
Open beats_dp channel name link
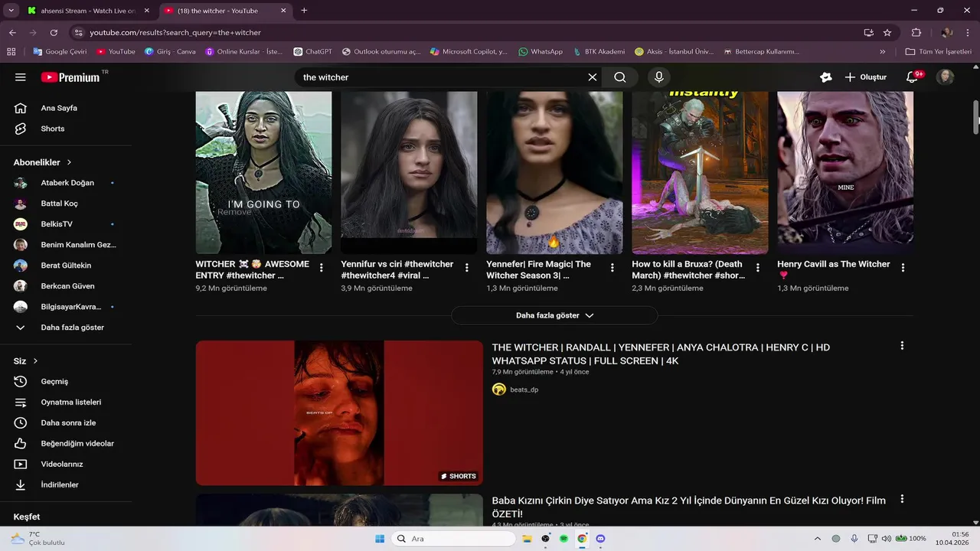tap(524, 390)
